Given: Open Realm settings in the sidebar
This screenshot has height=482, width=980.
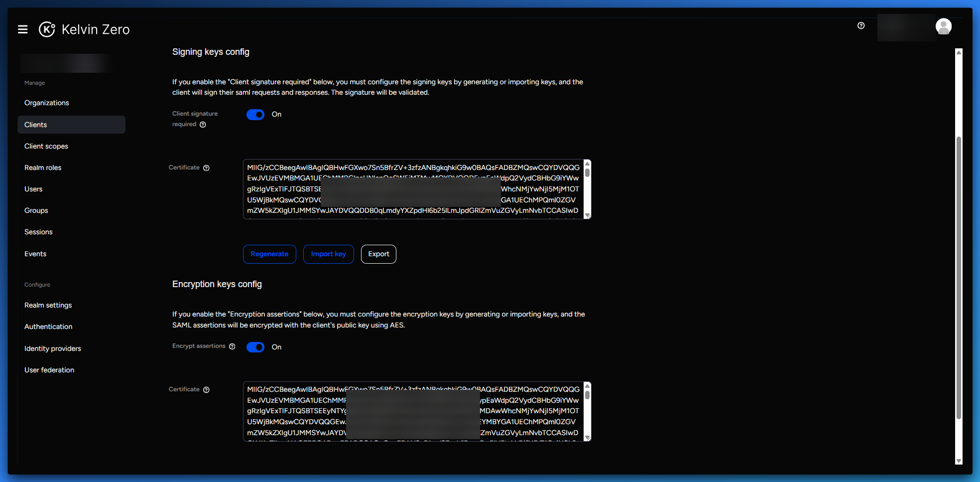Looking at the screenshot, I should pos(48,305).
